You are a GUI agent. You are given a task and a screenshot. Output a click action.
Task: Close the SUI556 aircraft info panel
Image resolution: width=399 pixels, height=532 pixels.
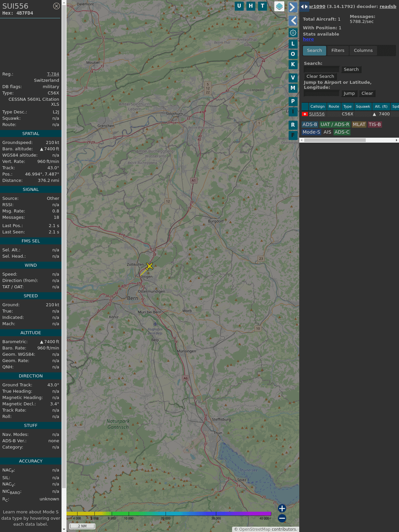(x=57, y=6)
